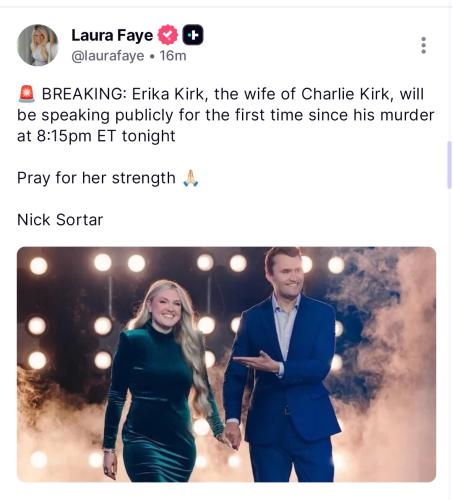Click Laura Faye's round profile avatar
Image resolution: width=453 pixels, height=500 pixels.
coord(38,45)
